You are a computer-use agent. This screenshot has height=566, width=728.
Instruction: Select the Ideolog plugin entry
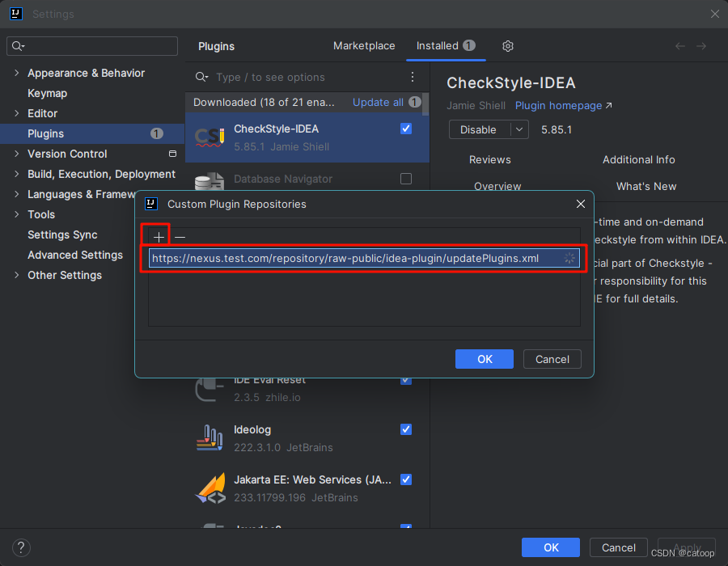tap(307, 438)
